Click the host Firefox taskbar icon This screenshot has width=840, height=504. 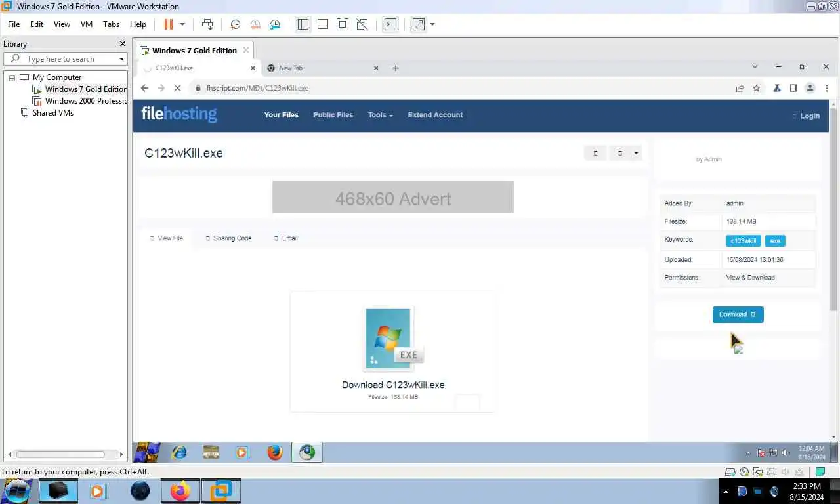point(180,491)
